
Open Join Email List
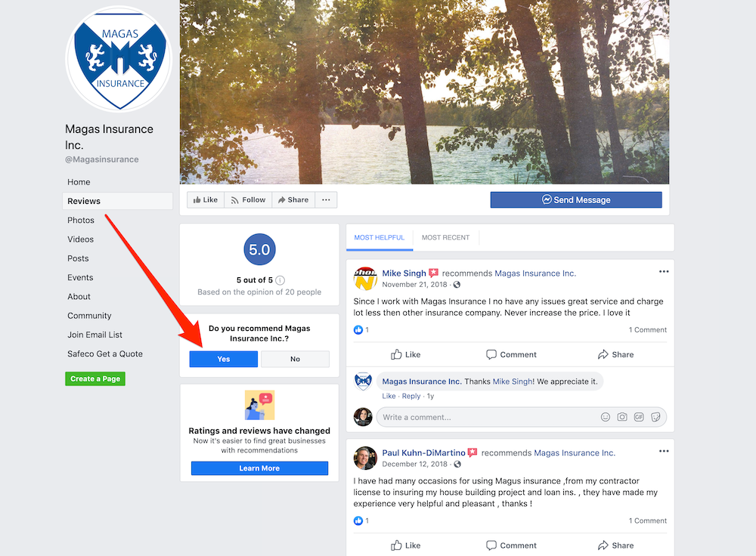point(94,335)
